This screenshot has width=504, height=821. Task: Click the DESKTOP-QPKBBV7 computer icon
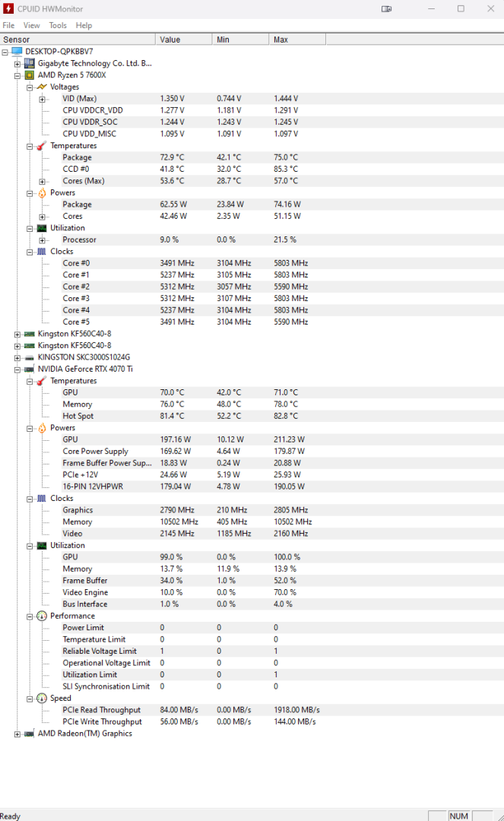click(x=17, y=51)
